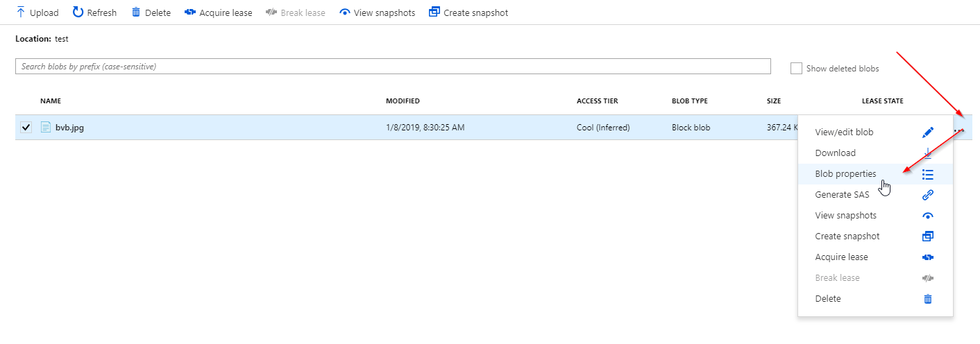Click the trash icon in context menu

click(927, 299)
